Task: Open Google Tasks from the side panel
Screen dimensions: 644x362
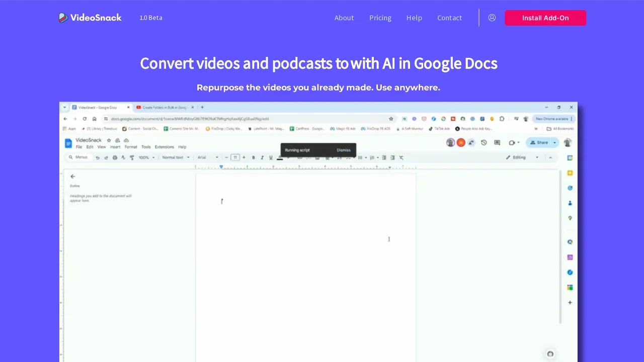Action: pos(570,188)
